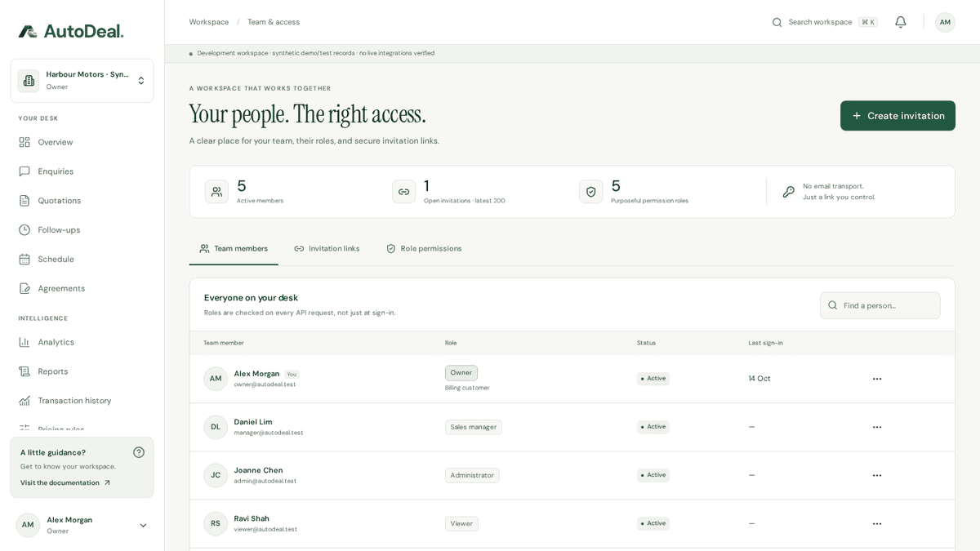Click Joanne Chen's JC avatar

coord(216,475)
